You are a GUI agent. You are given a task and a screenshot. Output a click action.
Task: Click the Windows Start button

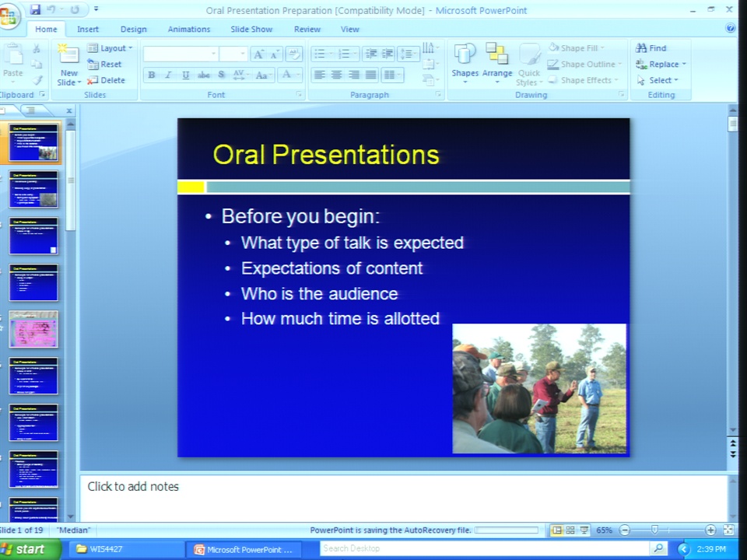[30, 549]
